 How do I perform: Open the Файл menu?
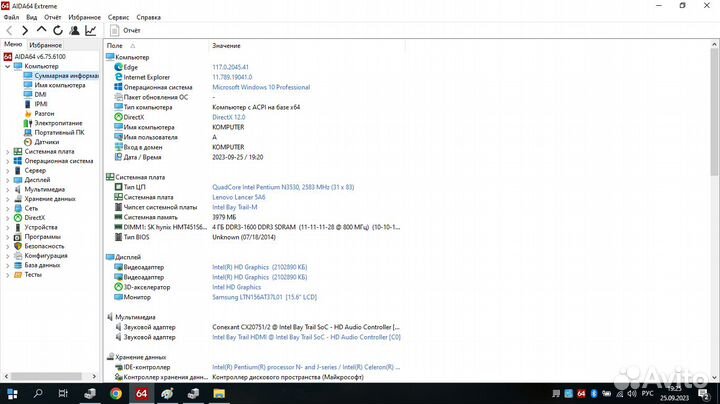11,17
